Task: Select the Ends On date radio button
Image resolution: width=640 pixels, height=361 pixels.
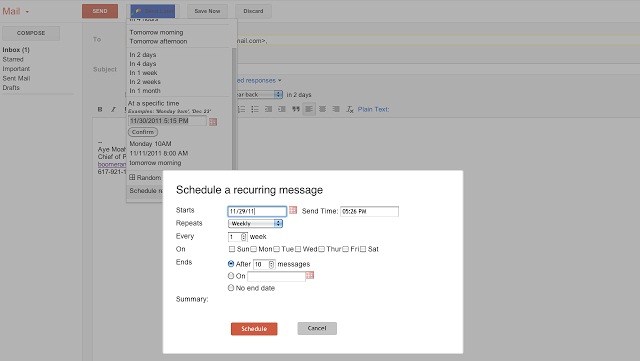Action: [x=231, y=276]
